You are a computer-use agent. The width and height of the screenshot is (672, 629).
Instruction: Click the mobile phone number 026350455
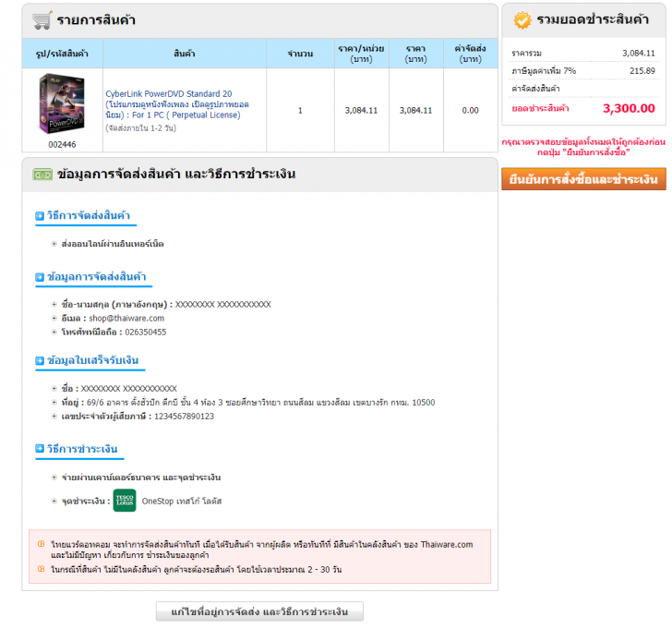146,332
